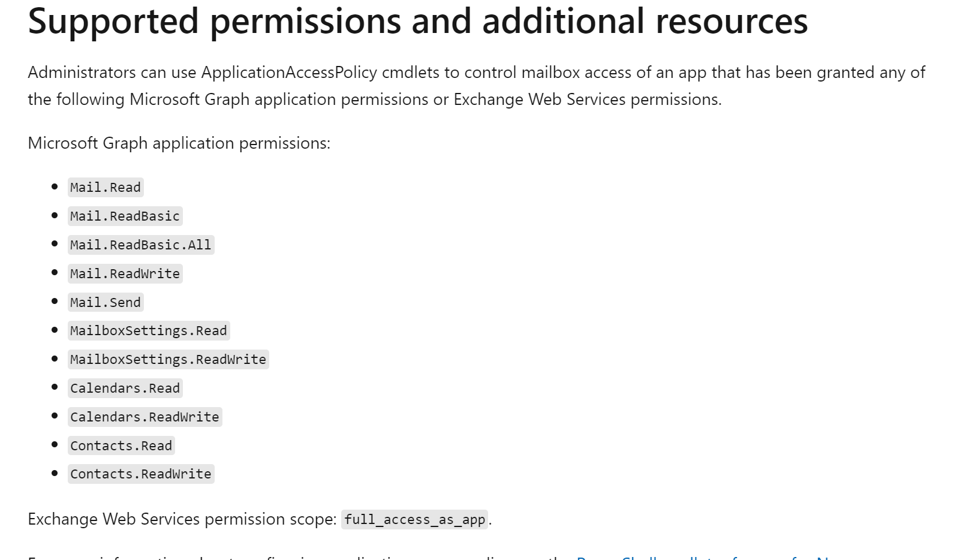Click the word ApplicationAccessPolicy in the intro paragraph
This screenshot has height=560, width=963.
click(289, 73)
